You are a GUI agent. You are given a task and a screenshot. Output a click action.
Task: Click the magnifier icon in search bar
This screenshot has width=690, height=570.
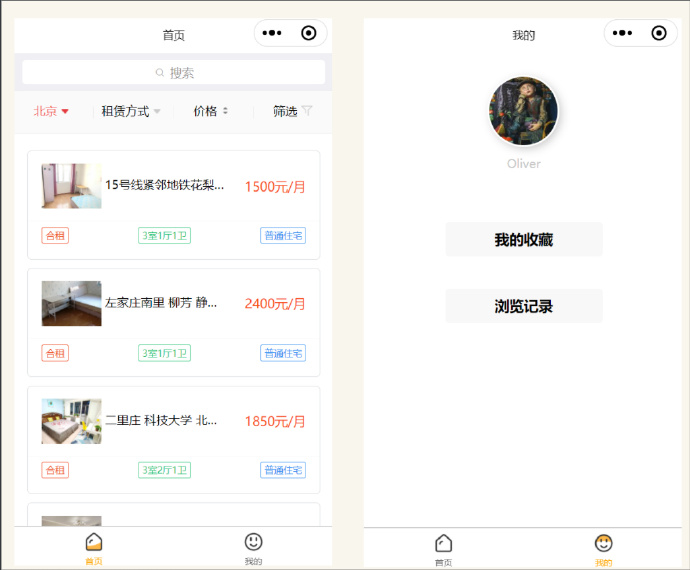pos(160,73)
